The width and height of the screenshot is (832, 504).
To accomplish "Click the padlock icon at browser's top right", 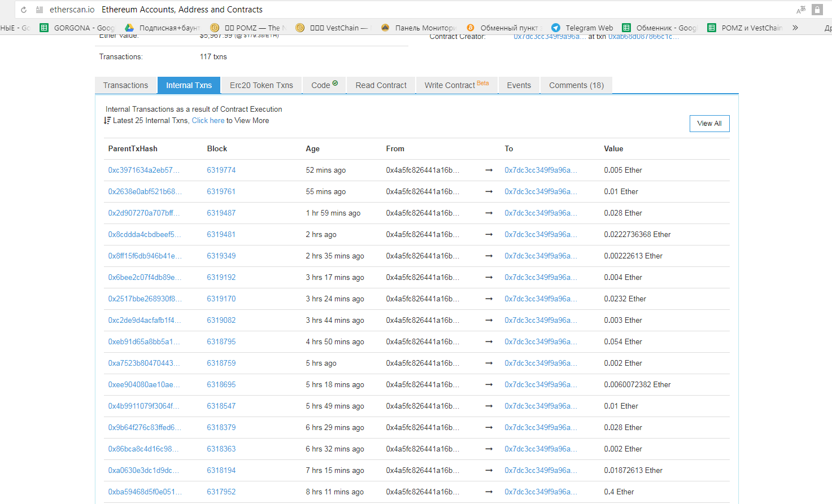I will coord(817,10).
